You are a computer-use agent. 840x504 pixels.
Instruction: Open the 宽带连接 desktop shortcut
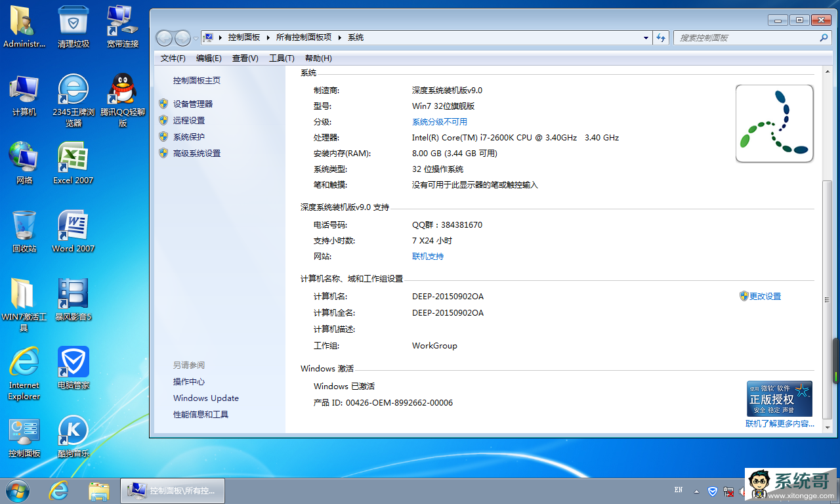coord(123,27)
